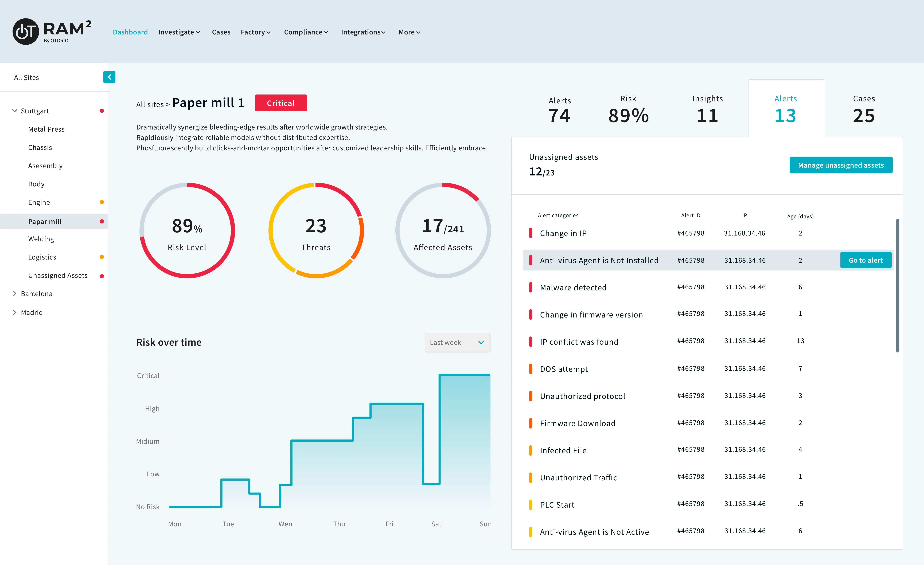Click the Alert categories column header
Screen dimensions: 924x565
558,216
